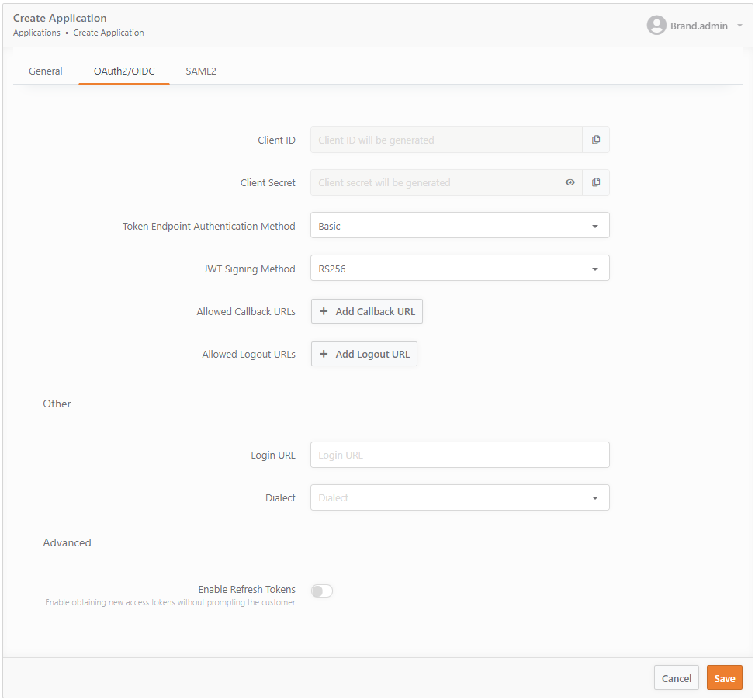The width and height of the screenshot is (755, 700).
Task: Copy the Client ID value
Action: pos(596,140)
